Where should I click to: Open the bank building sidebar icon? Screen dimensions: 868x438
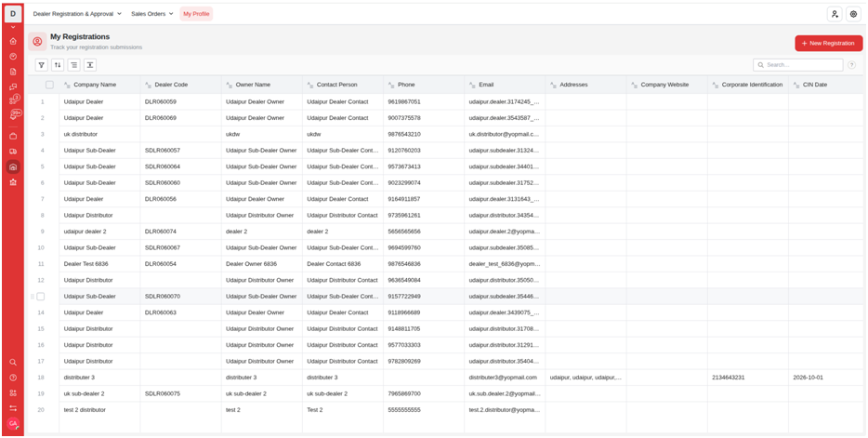point(13,182)
